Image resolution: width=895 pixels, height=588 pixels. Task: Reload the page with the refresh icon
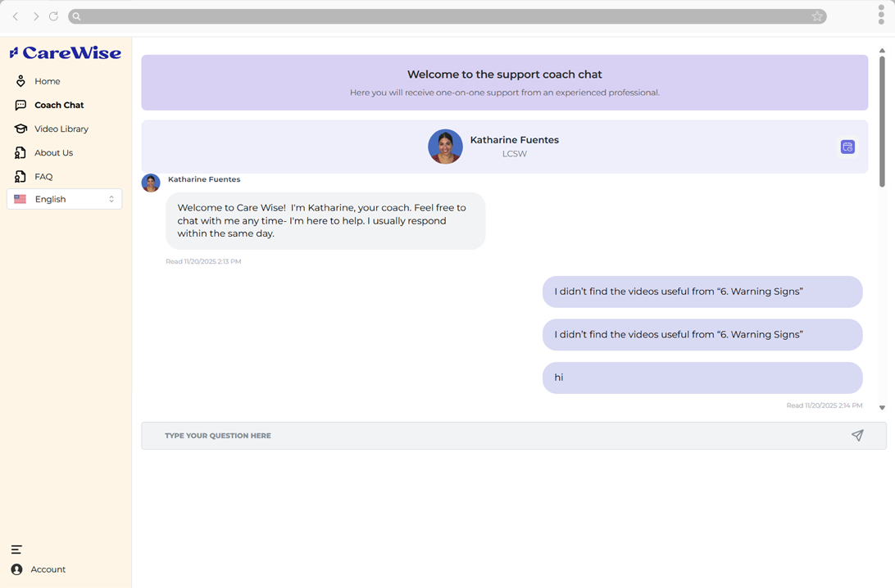click(53, 16)
